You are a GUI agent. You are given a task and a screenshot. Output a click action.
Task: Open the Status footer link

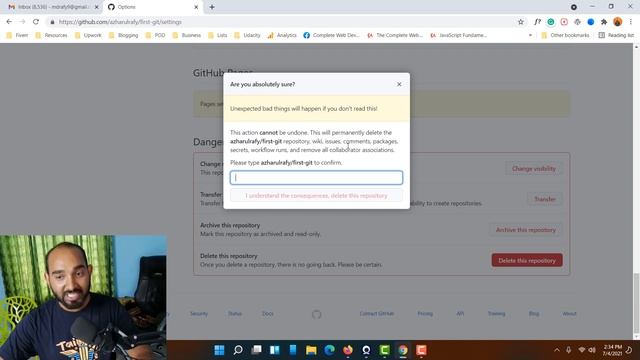point(235,313)
